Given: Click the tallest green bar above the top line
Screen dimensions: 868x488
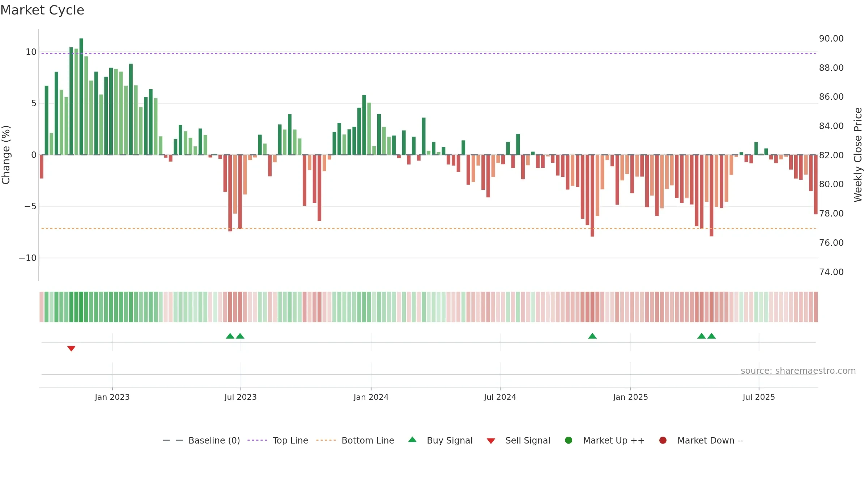Looking at the screenshot, I should point(81,97).
